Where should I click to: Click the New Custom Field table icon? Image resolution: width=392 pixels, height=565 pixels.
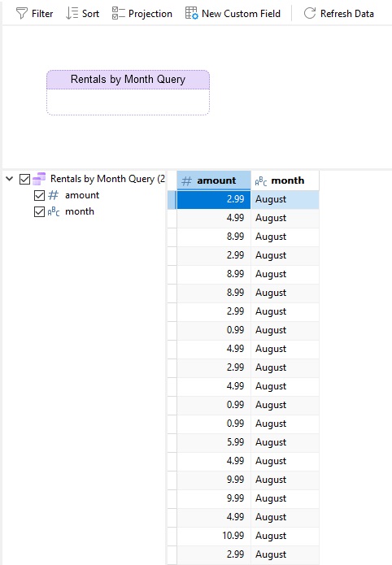(x=191, y=13)
